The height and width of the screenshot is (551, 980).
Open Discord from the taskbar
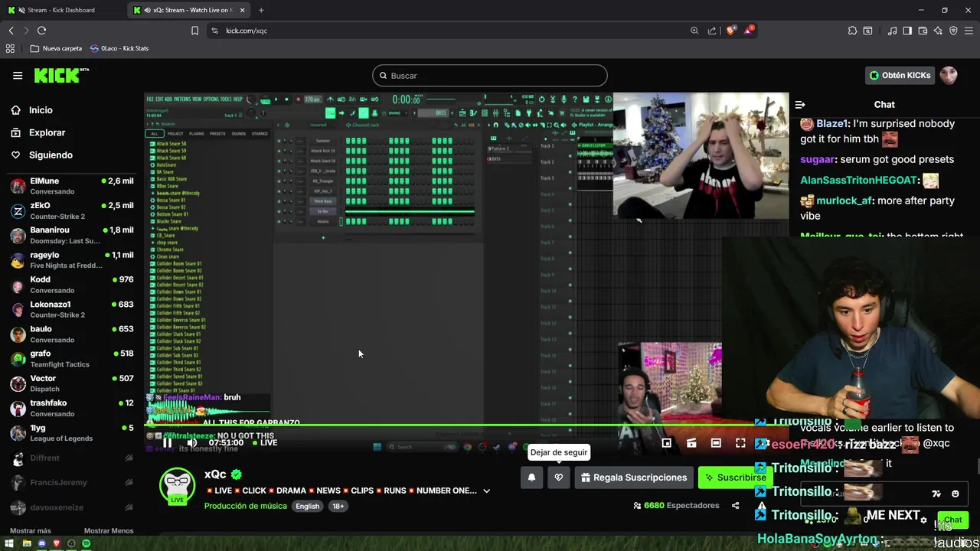coord(41,543)
